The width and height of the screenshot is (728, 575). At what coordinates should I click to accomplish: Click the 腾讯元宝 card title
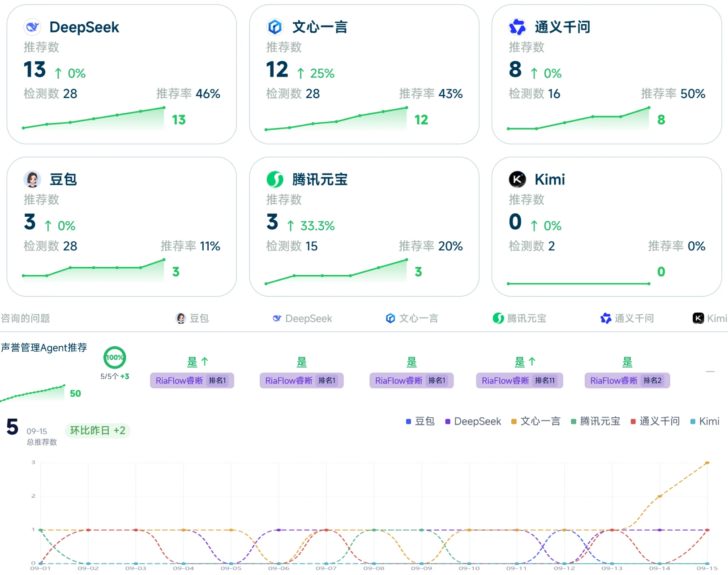pos(320,180)
